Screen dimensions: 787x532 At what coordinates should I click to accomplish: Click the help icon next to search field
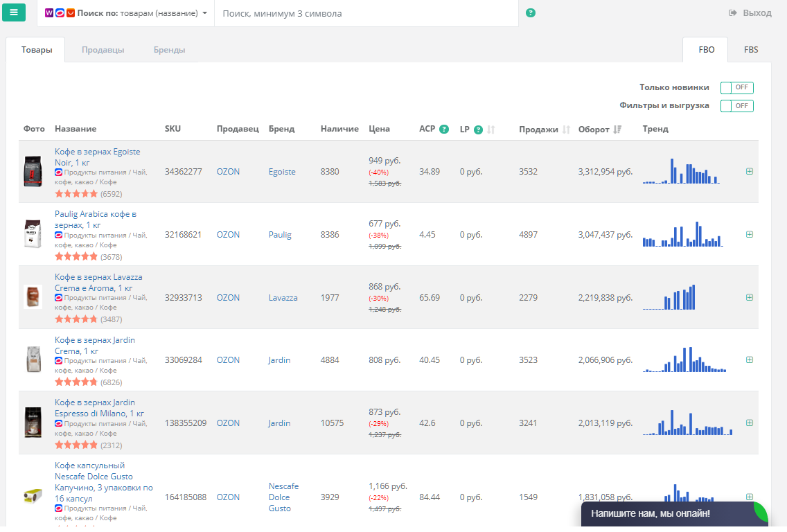(x=531, y=13)
